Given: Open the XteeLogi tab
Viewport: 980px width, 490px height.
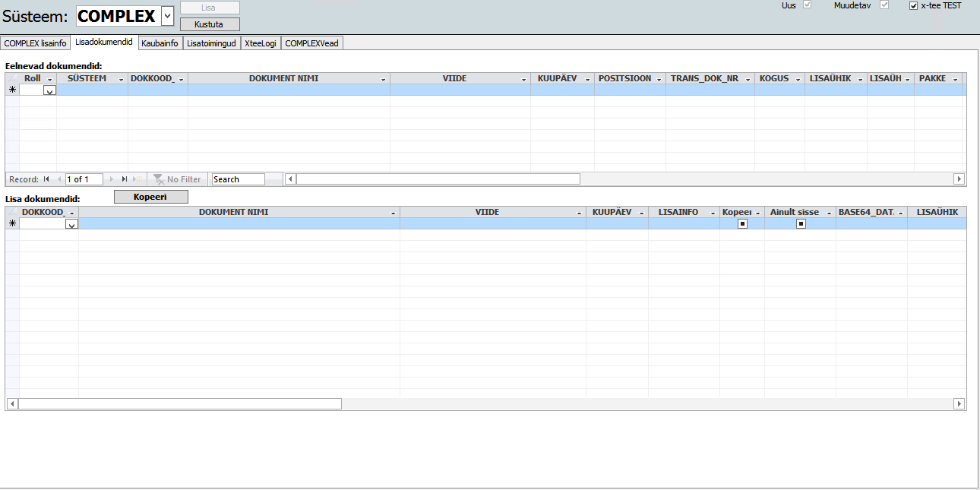Looking at the screenshot, I should (261, 43).
